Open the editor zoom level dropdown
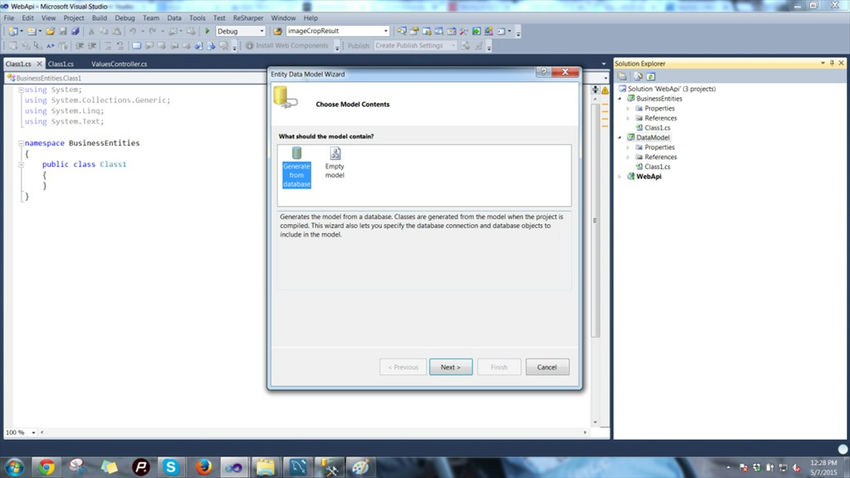The width and height of the screenshot is (850, 478). click(33, 432)
